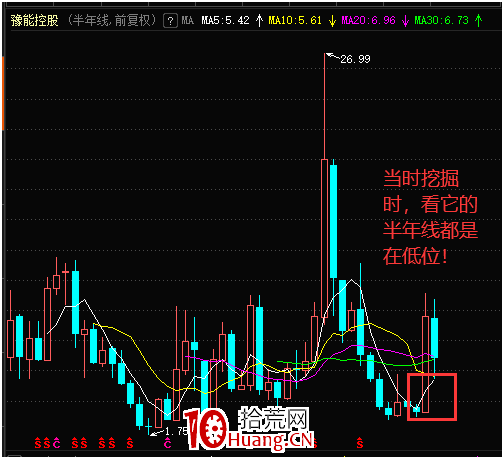Select the stock name 豫能控股
Screen dimensions: 504x459
(x=35, y=21)
